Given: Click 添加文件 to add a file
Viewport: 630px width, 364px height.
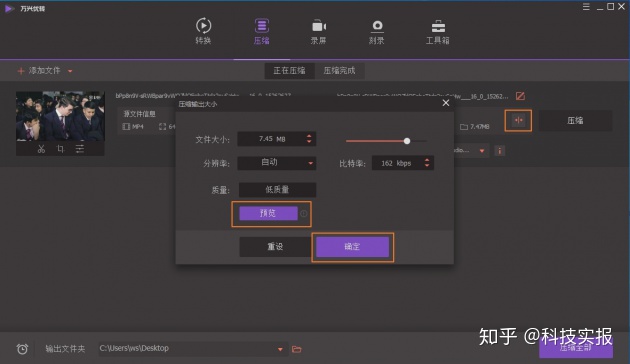Looking at the screenshot, I should (x=39, y=71).
